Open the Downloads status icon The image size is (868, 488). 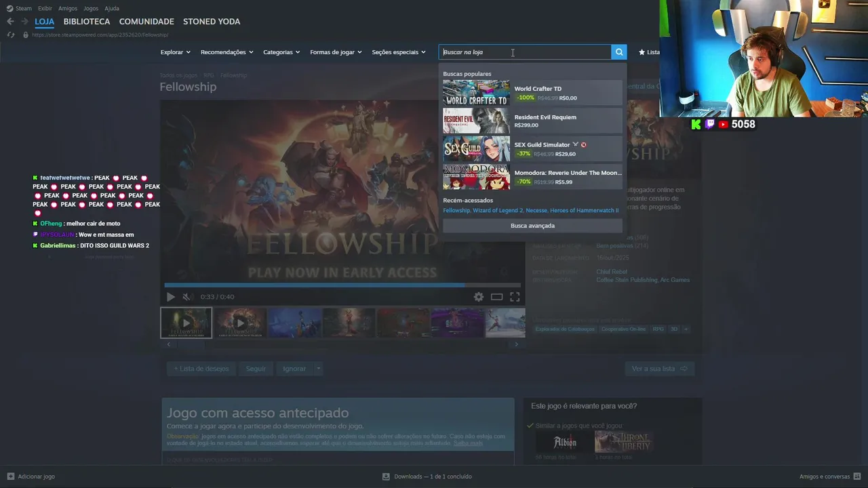[386, 476]
